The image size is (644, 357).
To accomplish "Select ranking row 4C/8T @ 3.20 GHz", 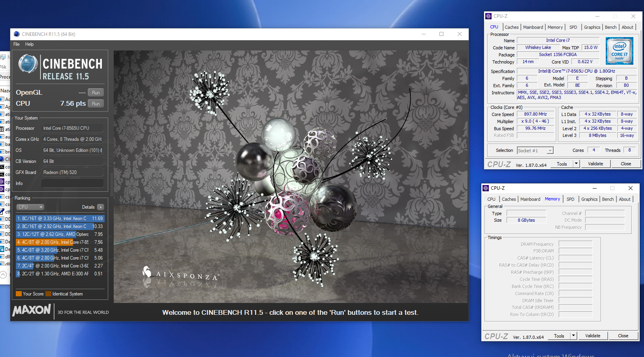I will coord(60,250).
